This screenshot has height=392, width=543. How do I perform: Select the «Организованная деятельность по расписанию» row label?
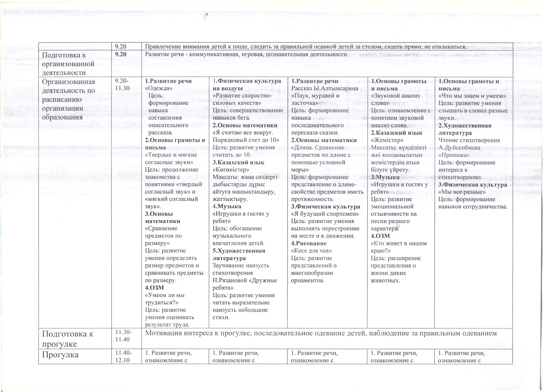[x=69, y=99]
